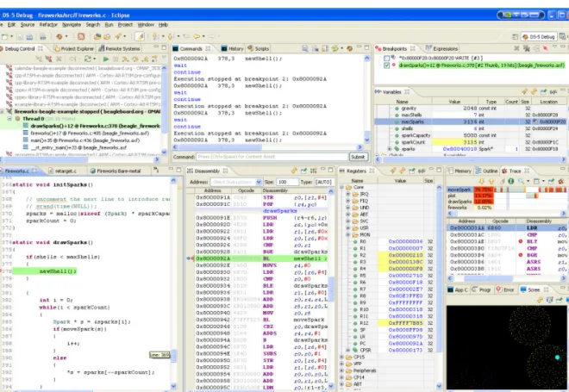Open the Project menu
This screenshot has height=392, width=569.
pos(125,25)
